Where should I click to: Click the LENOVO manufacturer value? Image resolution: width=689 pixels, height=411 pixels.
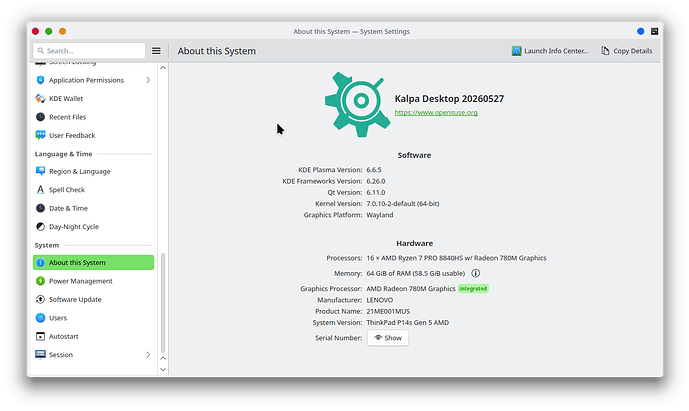click(380, 300)
